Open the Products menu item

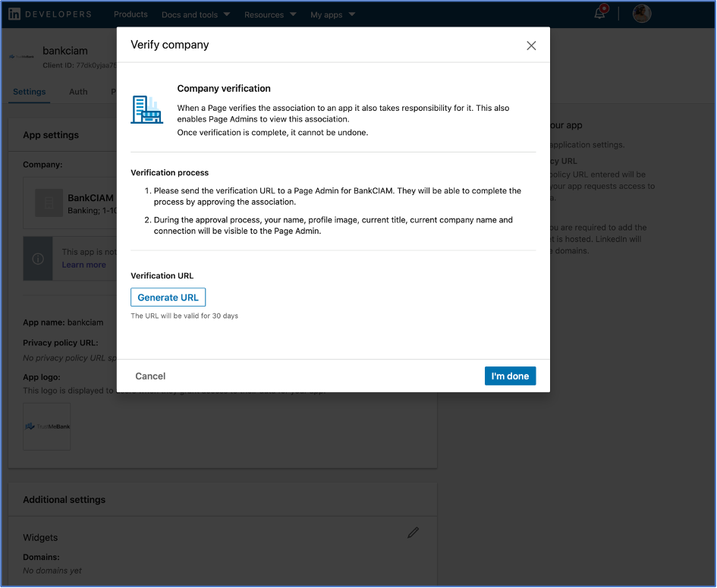[x=131, y=14]
